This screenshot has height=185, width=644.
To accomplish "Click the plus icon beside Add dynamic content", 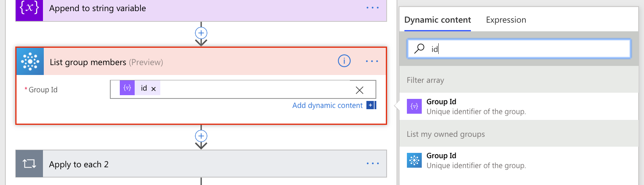I will 371,105.
